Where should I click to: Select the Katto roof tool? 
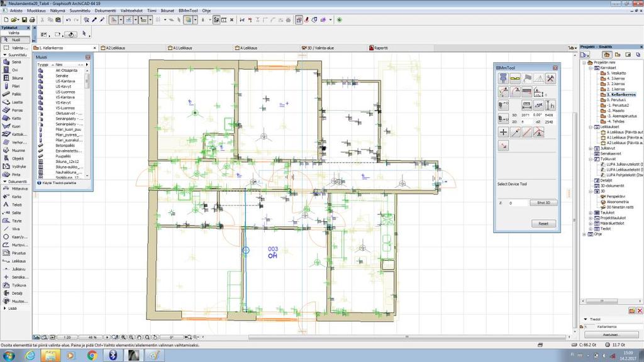tap(15, 118)
